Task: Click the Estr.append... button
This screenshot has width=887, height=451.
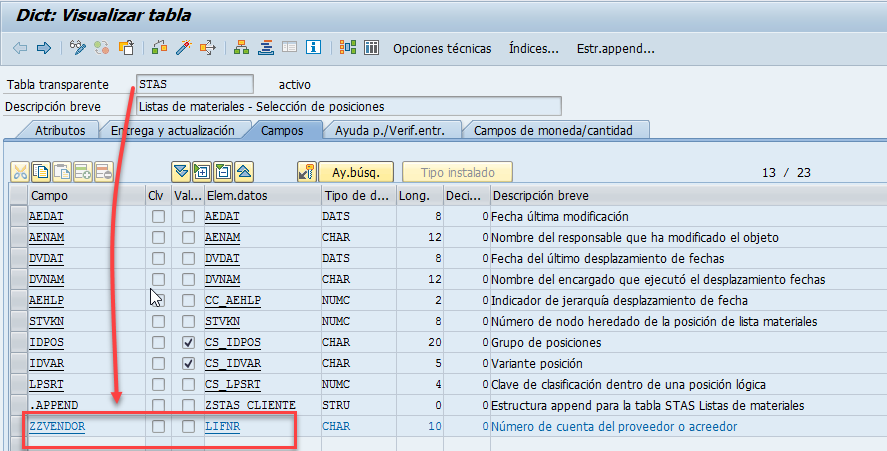Action: click(x=615, y=49)
